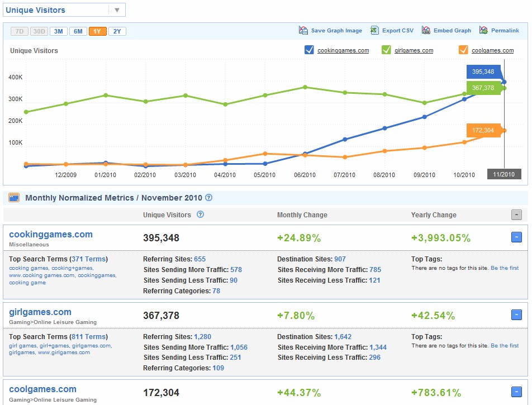Click the 11/2010 date marker on axis
Viewport: 532px width, 405px height.
click(504, 174)
